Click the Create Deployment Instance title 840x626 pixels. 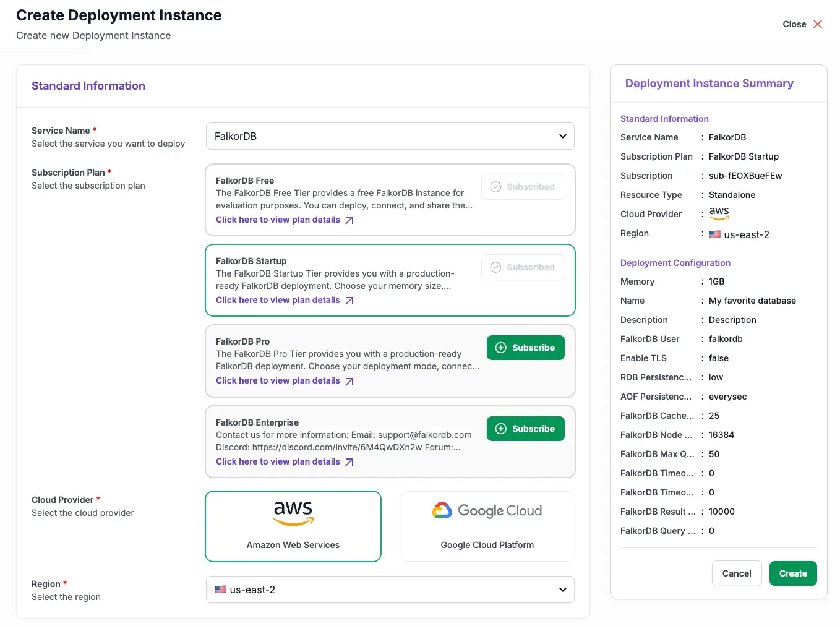click(119, 15)
